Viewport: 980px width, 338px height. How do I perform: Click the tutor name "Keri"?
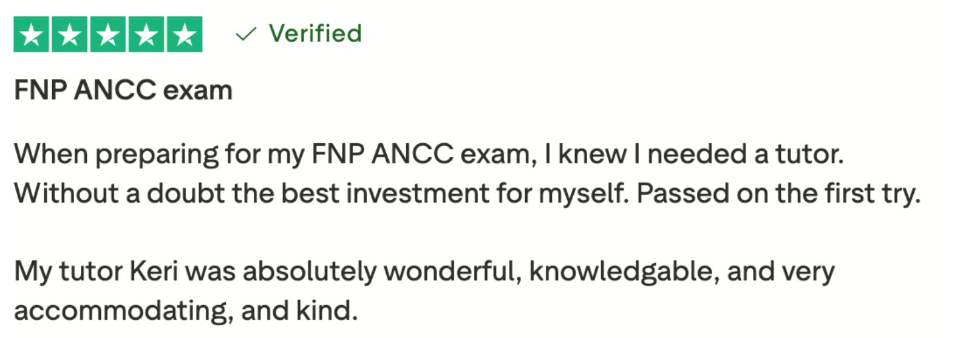coord(154,271)
